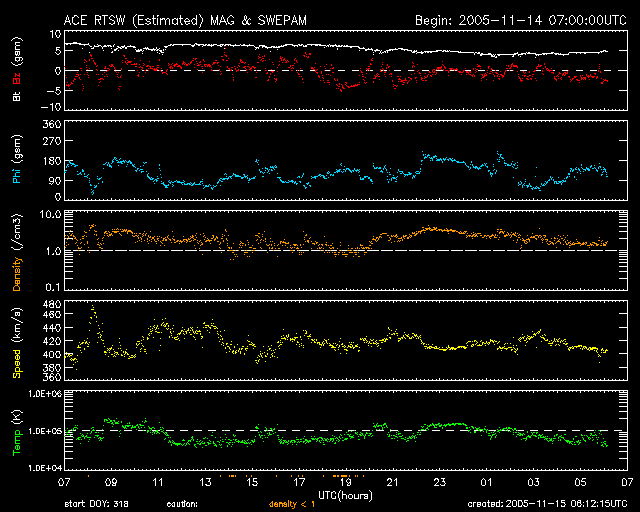The width and height of the screenshot is (640, 512).
Task: Click the '13' hour tick label
Action: [x=205, y=483]
